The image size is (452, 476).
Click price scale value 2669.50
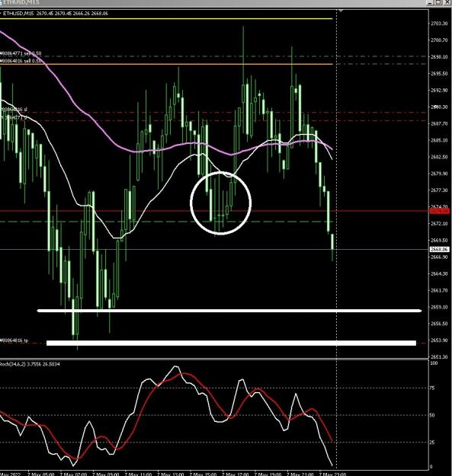point(439,240)
